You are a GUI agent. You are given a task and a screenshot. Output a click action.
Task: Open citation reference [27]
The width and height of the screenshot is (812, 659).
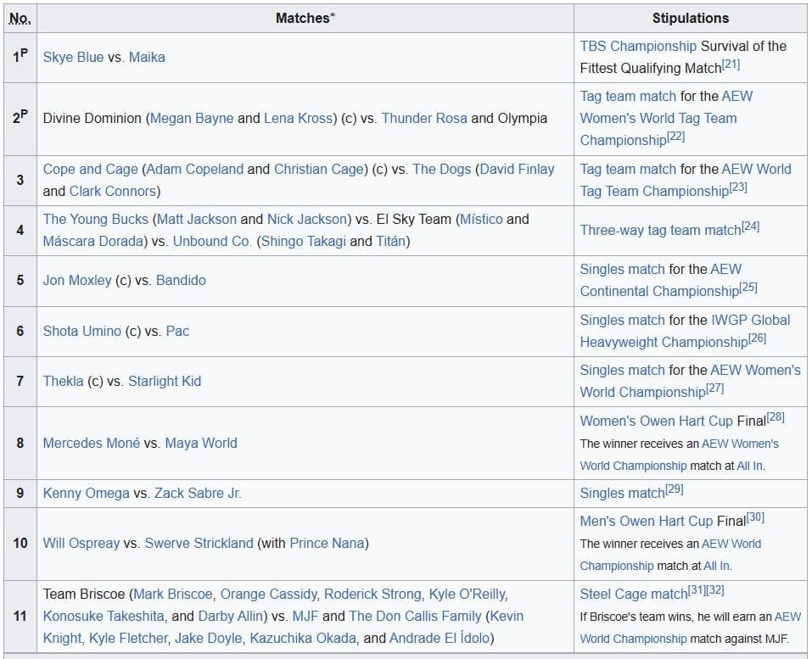pyautogui.click(x=714, y=388)
